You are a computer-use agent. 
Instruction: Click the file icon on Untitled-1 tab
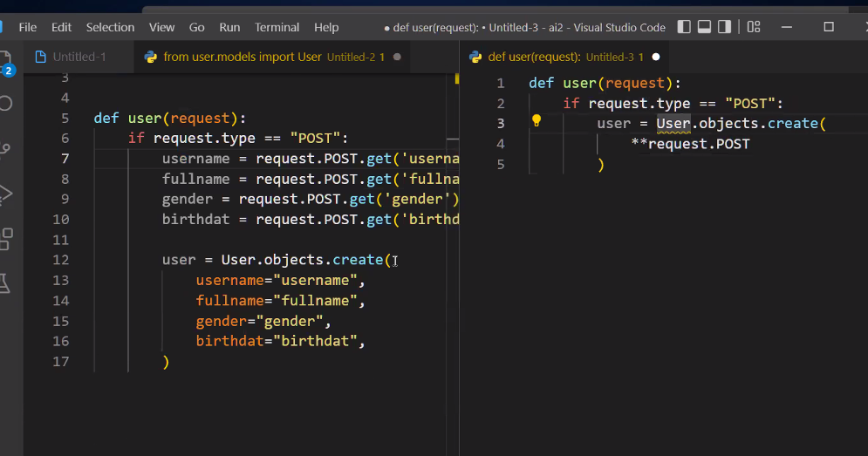tap(40, 57)
